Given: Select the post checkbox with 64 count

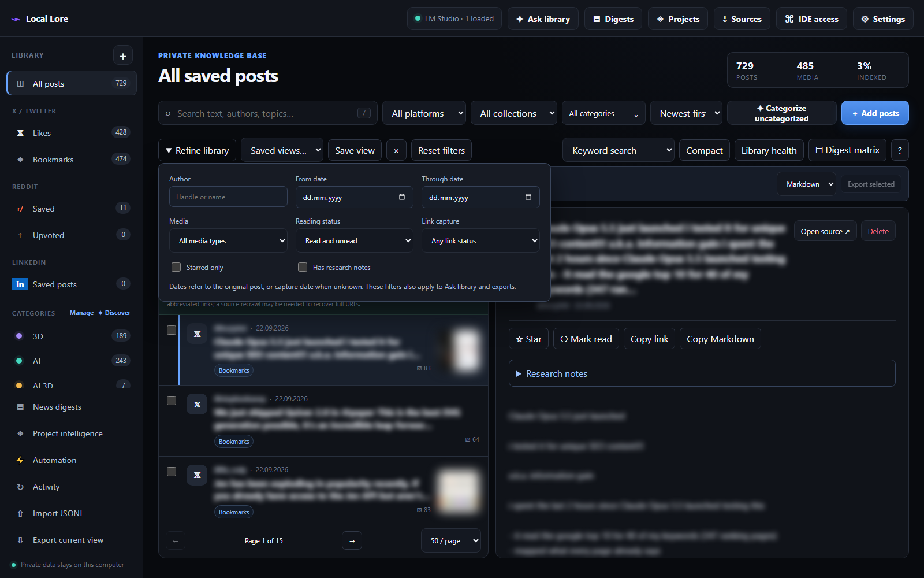Looking at the screenshot, I should coord(172,401).
